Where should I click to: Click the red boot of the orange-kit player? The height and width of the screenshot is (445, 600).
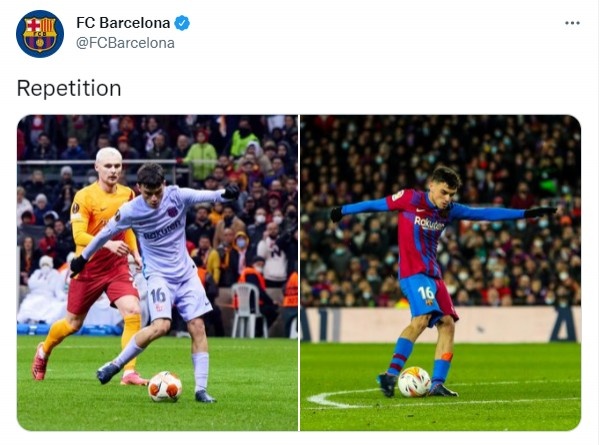coord(39,362)
